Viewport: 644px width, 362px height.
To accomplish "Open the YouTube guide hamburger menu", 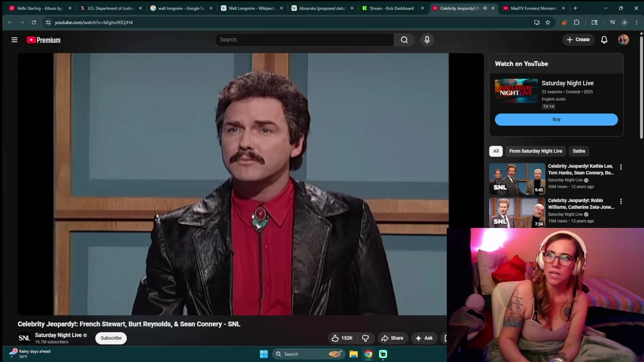I will tap(15, 40).
